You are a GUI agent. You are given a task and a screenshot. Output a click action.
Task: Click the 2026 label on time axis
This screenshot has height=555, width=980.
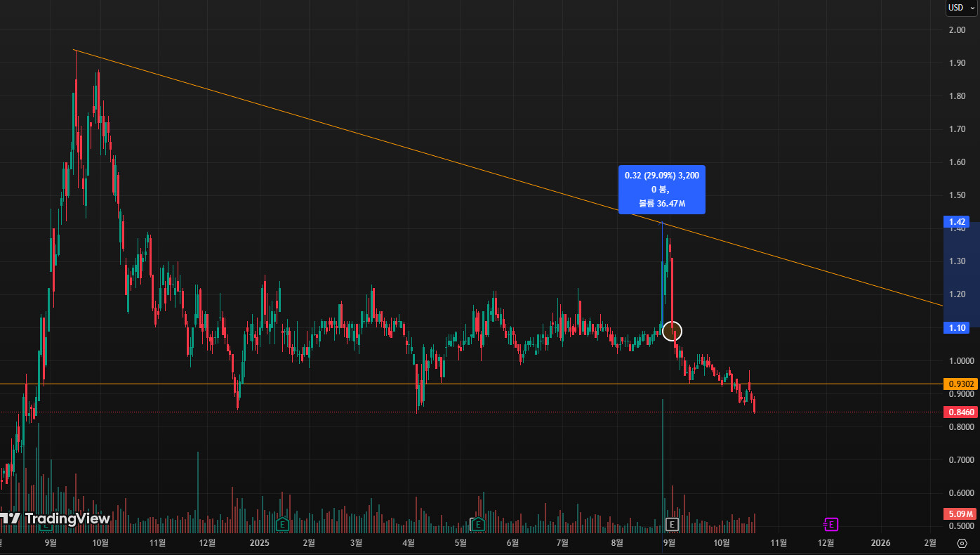[880, 543]
